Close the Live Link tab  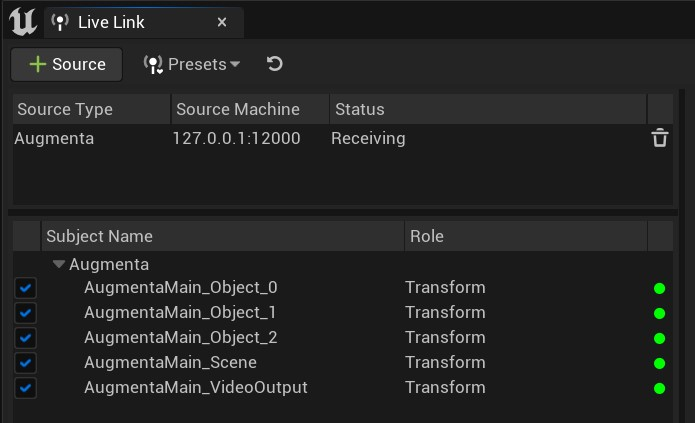[222, 22]
